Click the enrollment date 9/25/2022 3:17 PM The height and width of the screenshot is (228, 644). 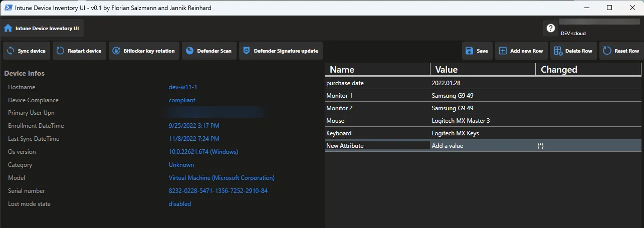(x=194, y=126)
